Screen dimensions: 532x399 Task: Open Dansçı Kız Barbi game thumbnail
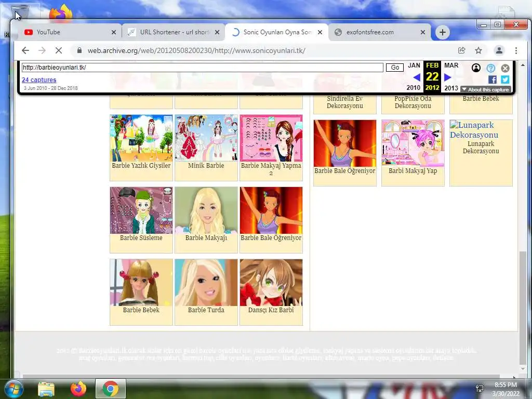(x=271, y=283)
